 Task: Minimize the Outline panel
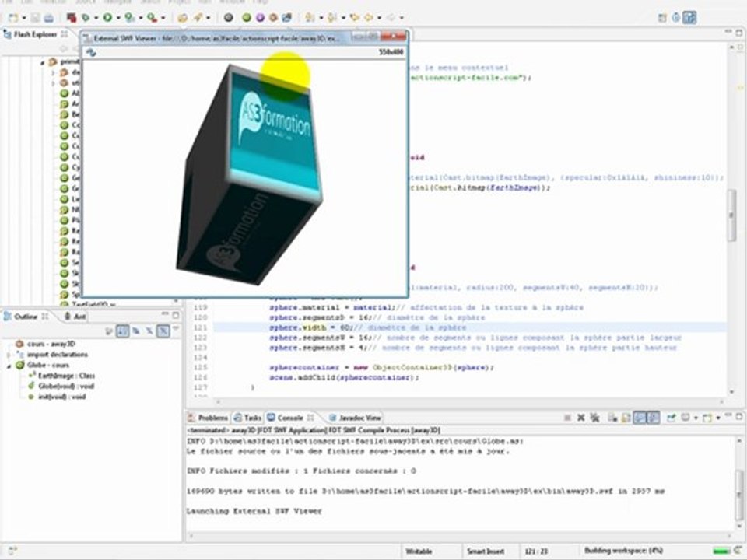tap(165, 315)
